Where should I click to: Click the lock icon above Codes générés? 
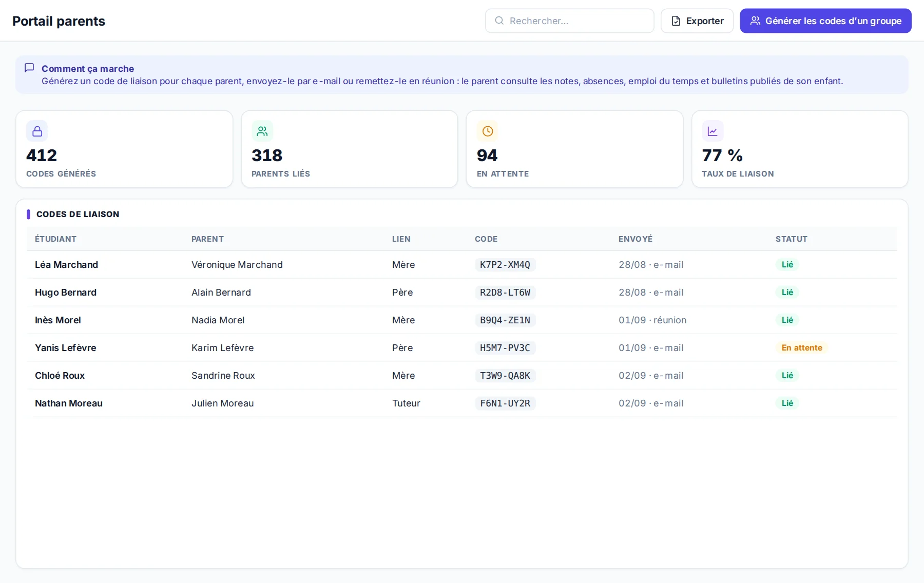[x=37, y=131]
